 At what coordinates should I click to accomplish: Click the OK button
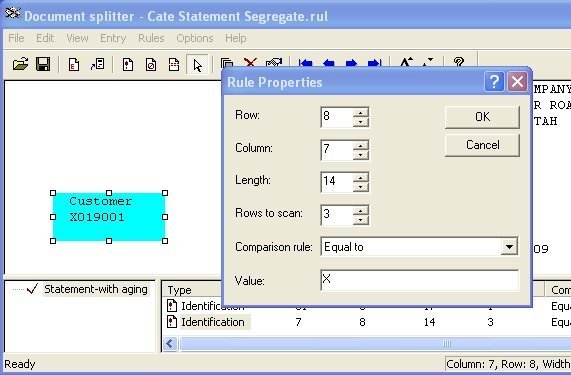point(482,117)
